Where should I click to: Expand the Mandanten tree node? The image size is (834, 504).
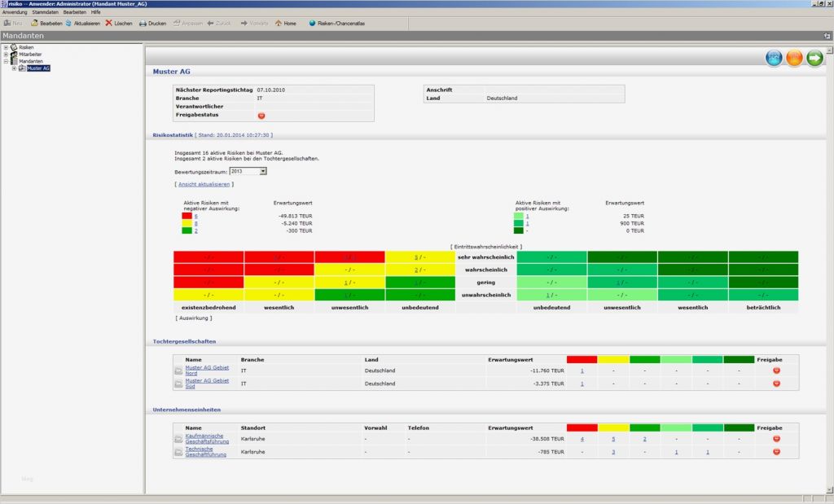coord(6,61)
